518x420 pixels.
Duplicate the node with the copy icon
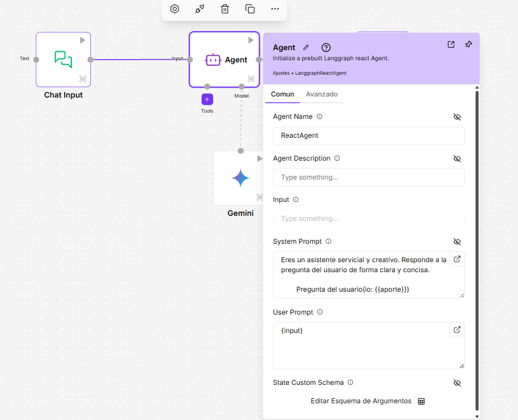click(x=250, y=9)
